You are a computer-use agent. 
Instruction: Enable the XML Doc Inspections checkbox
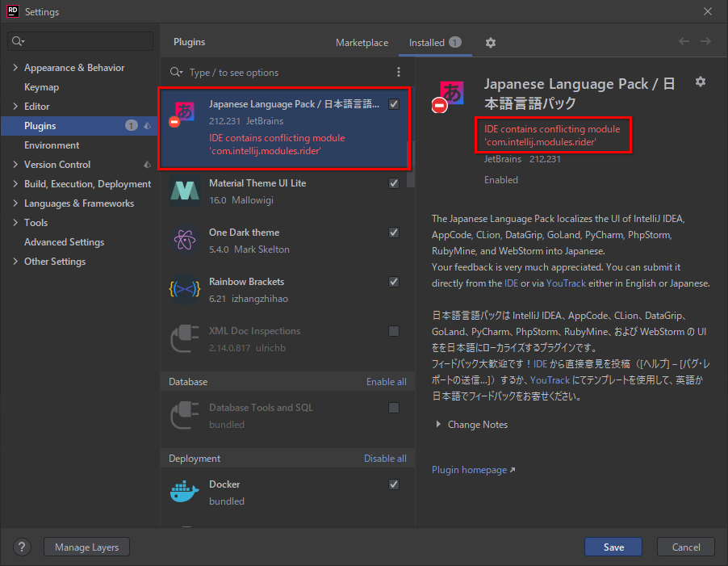point(394,331)
